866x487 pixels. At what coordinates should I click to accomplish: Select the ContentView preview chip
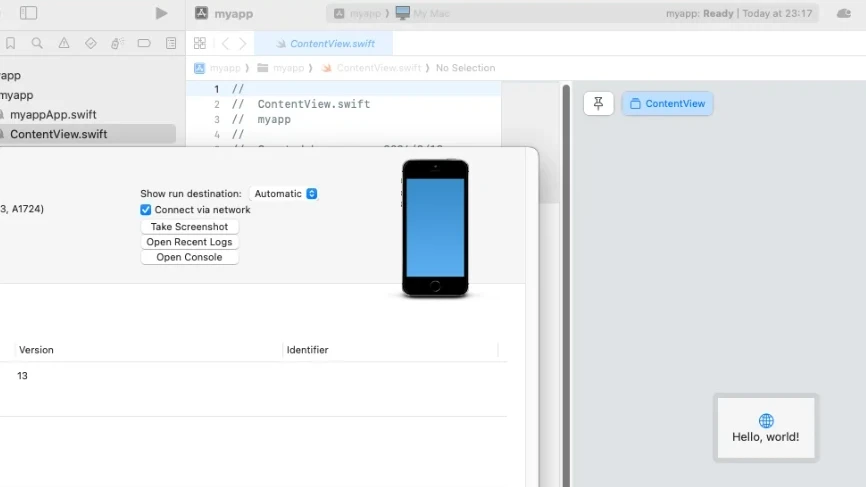tap(667, 104)
